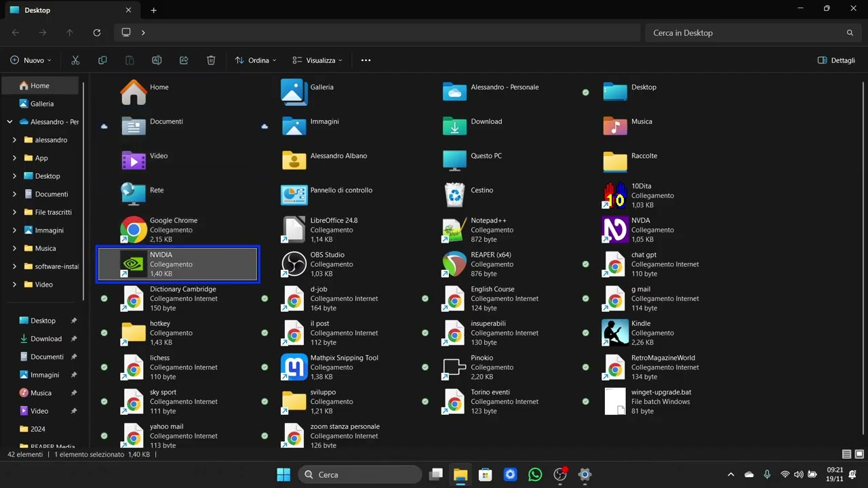Cut the selected item with the scissors icon
The image size is (868, 488).
tap(75, 60)
